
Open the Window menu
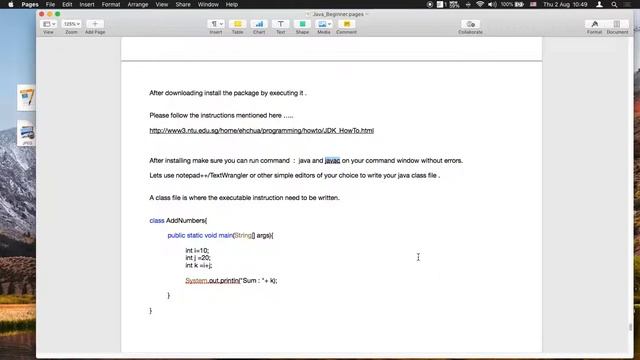click(208, 4)
